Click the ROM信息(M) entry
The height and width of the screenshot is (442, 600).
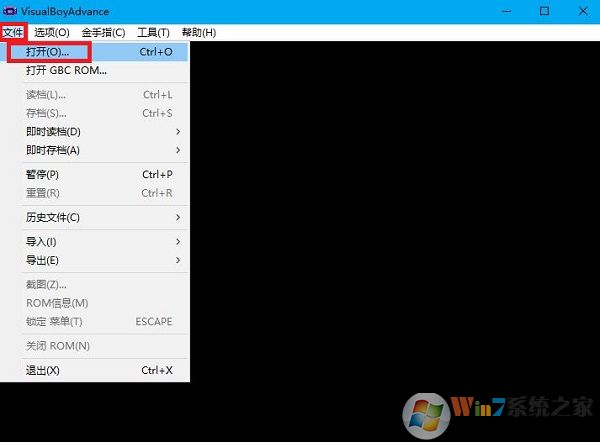coord(94,303)
